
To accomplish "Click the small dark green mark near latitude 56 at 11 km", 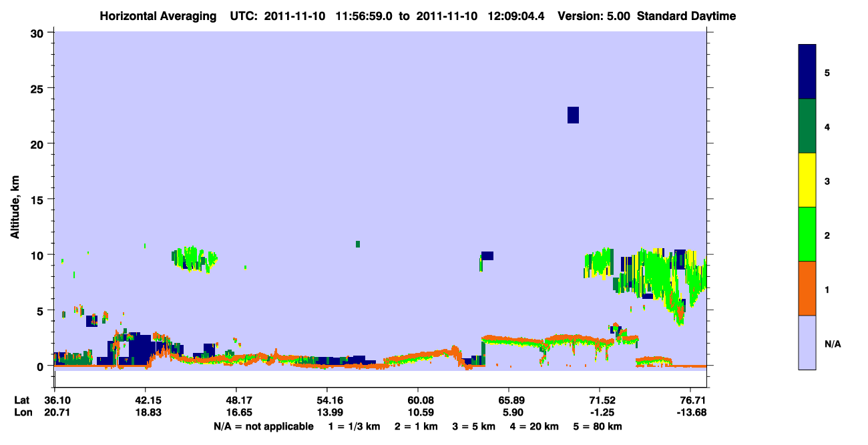I will [358, 244].
